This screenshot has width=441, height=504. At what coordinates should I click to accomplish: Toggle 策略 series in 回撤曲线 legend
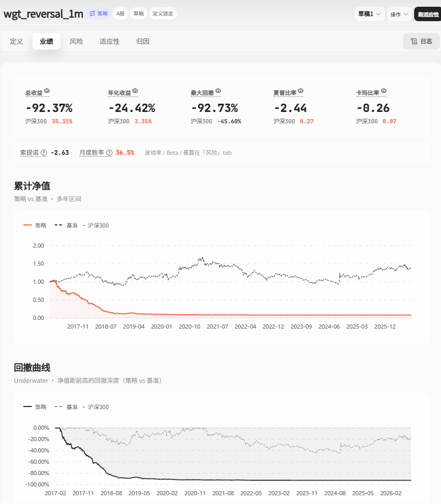pos(35,407)
